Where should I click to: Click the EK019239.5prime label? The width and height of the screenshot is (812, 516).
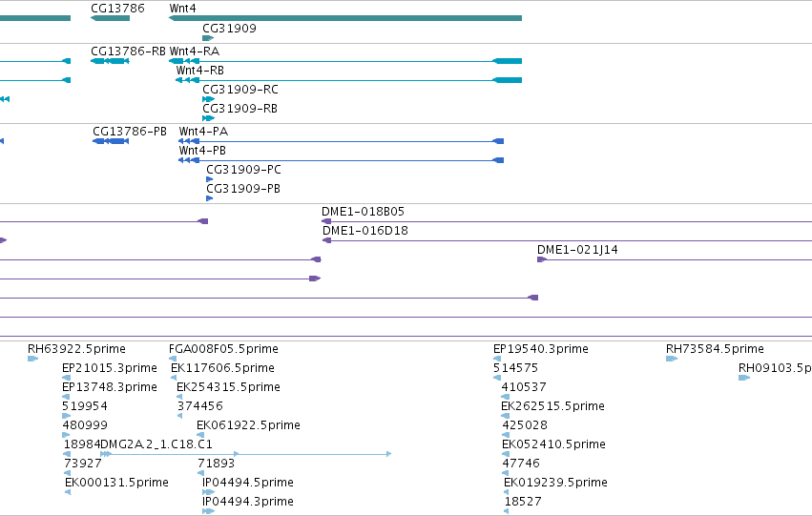coord(555,483)
